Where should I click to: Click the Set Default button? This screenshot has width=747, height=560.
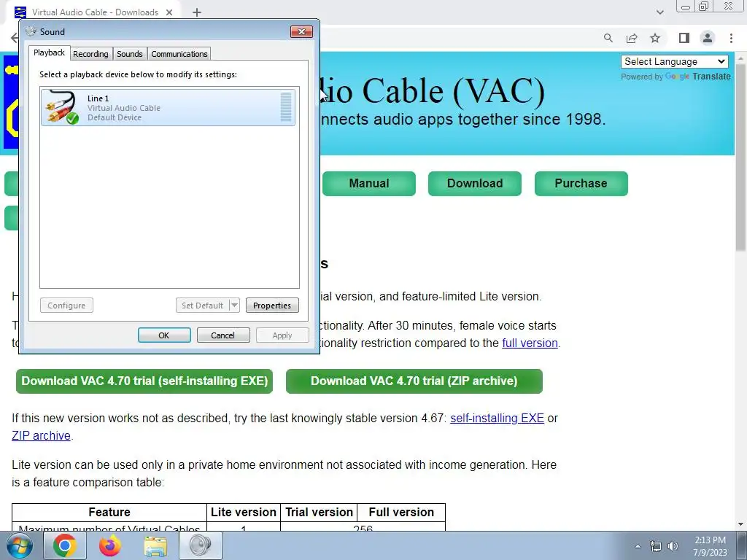pos(202,306)
